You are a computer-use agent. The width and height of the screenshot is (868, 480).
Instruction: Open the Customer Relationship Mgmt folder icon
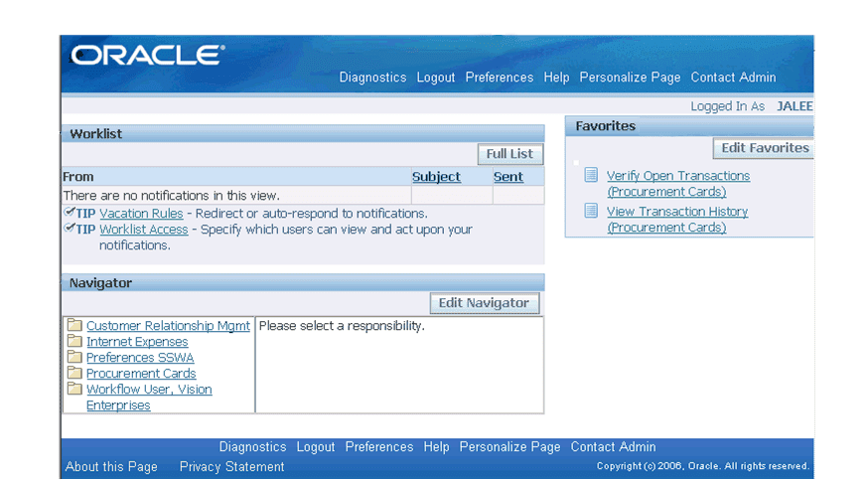[74, 324]
